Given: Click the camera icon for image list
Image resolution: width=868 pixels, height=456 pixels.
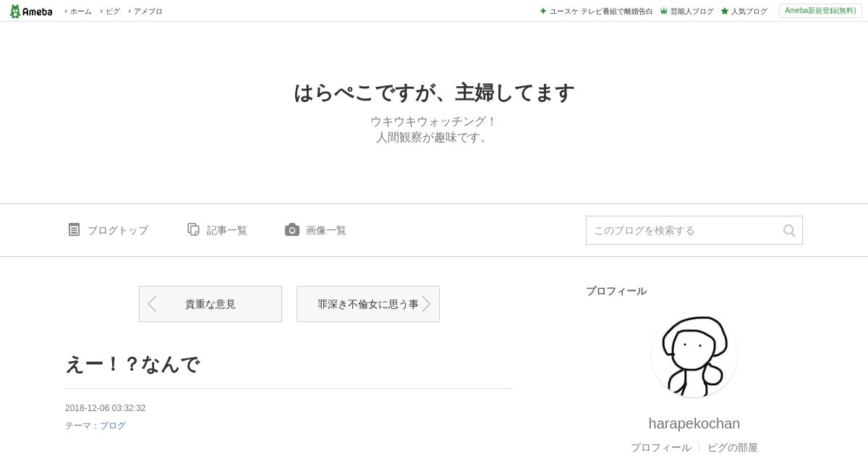Looking at the screenshot, I should 292,229.
